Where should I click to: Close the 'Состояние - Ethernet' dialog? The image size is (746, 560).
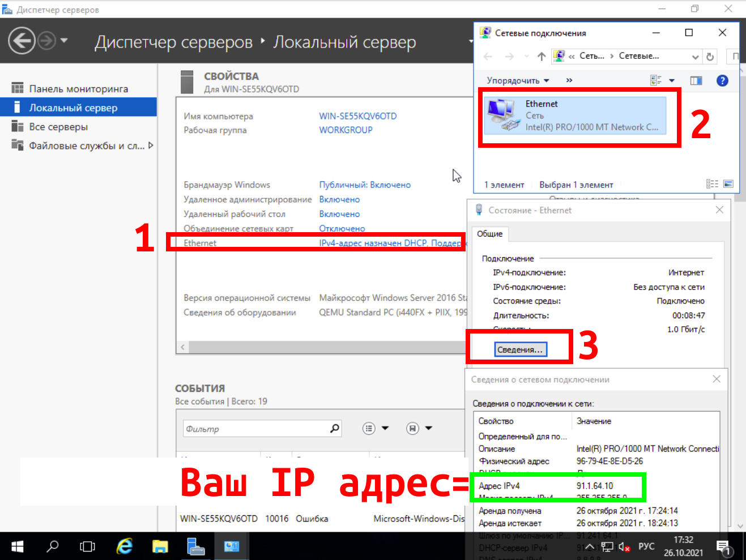pyautogui.click(x=719, y=210)
